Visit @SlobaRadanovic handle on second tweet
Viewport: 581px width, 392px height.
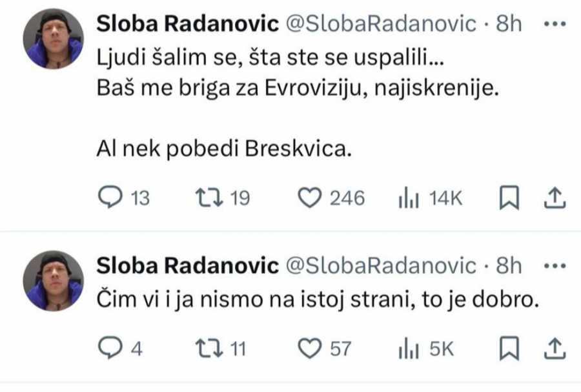click(381, 266)
